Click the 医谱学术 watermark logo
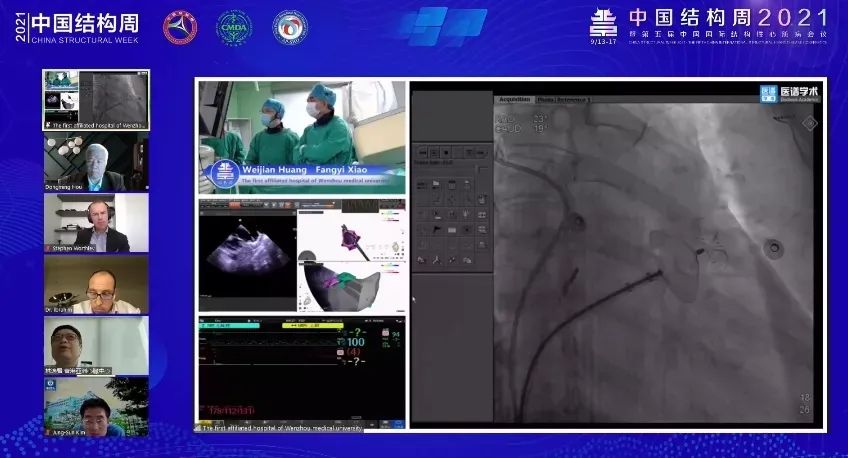Screen dimensions: 848x458 tap(788, 93)
